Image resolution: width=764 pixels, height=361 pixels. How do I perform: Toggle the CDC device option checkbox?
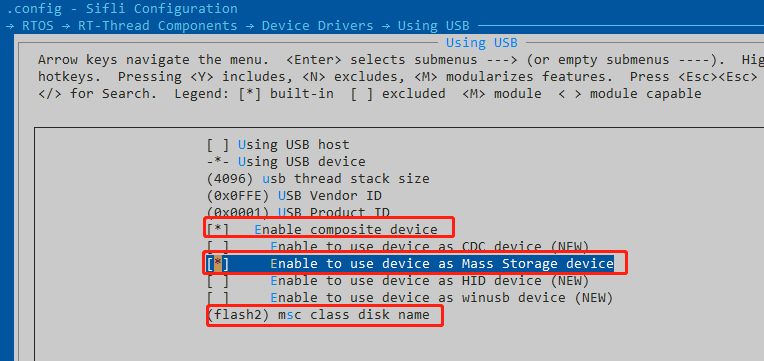pos(217,247)
